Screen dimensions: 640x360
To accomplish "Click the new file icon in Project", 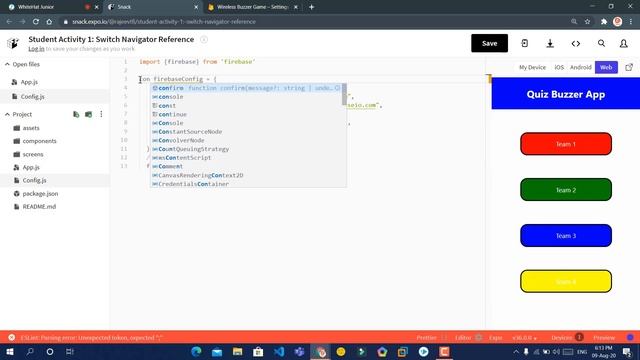I will (76, 114).
